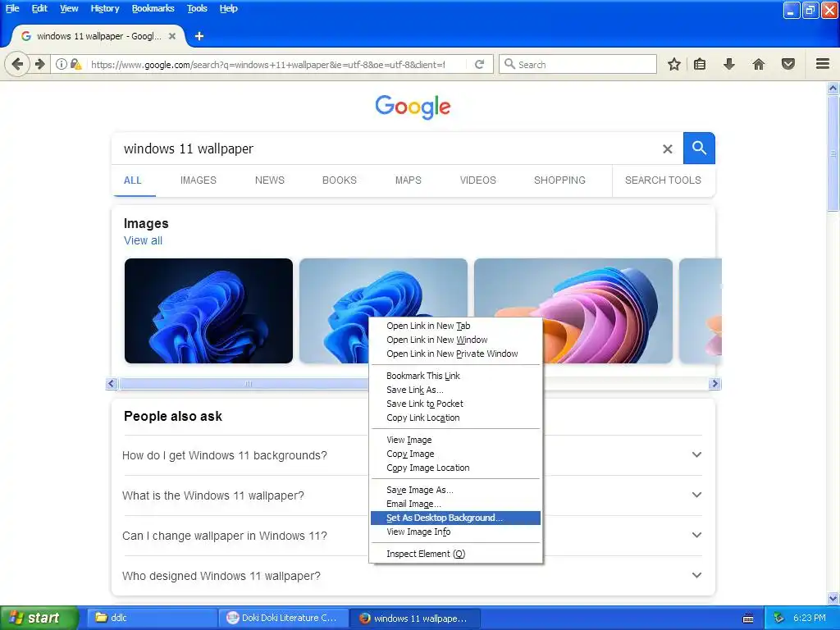Expand What is the Windows 11 wallpaper

coord(412,495)
